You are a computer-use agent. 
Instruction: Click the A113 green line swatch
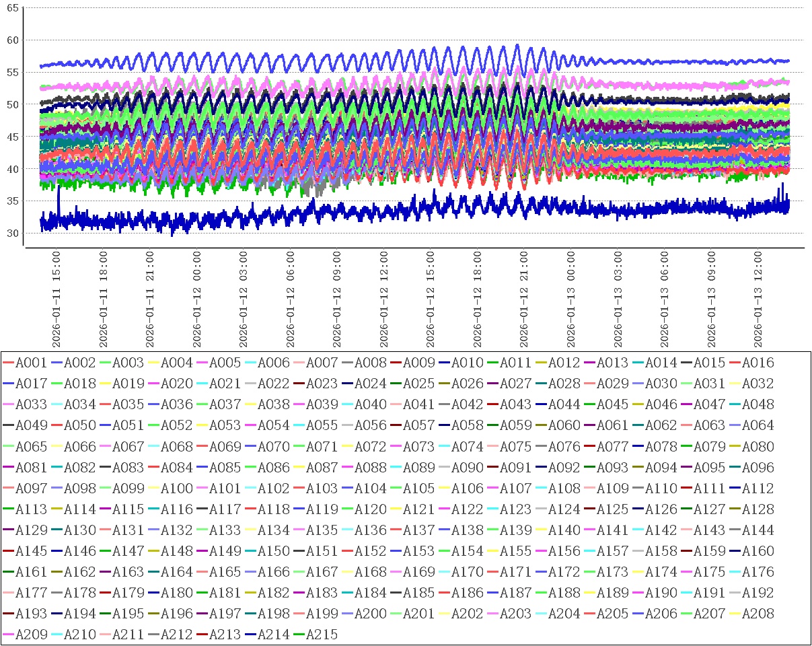tap(7, 509)
